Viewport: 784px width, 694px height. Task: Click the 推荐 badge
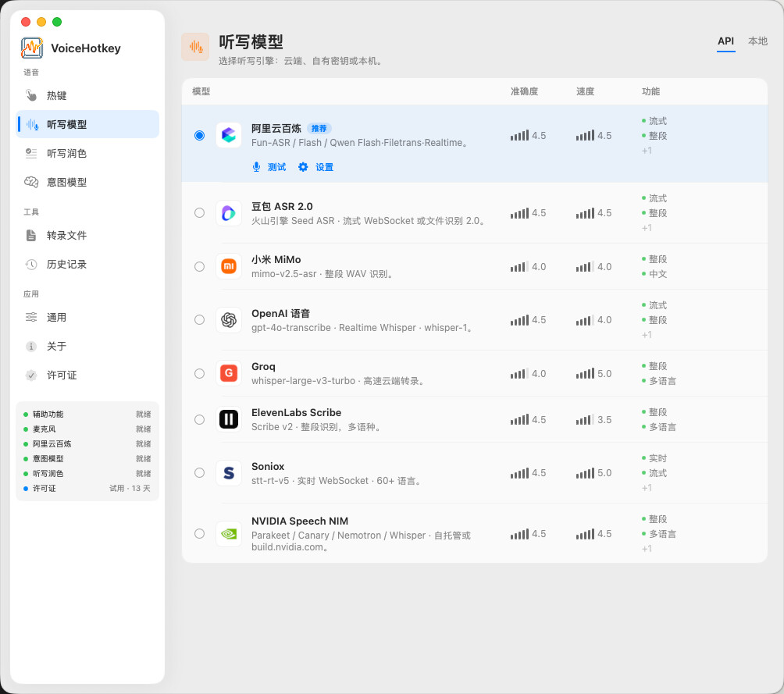click(319, 129)
